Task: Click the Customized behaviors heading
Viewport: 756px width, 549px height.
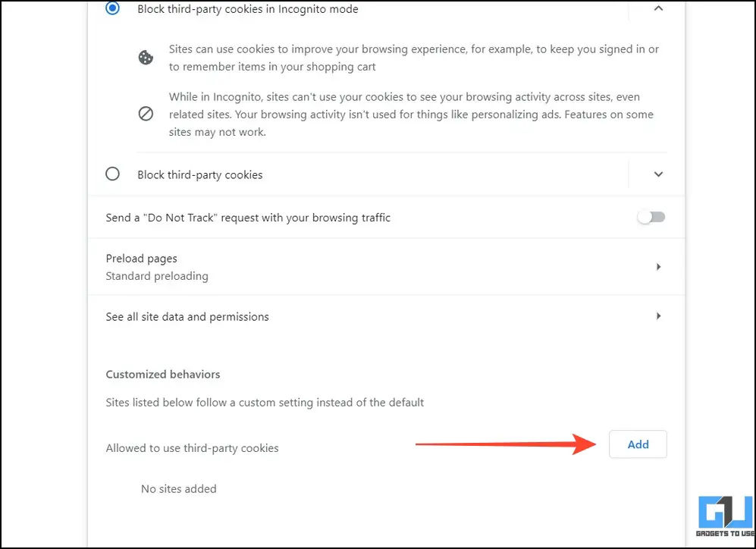Action: 163,375
